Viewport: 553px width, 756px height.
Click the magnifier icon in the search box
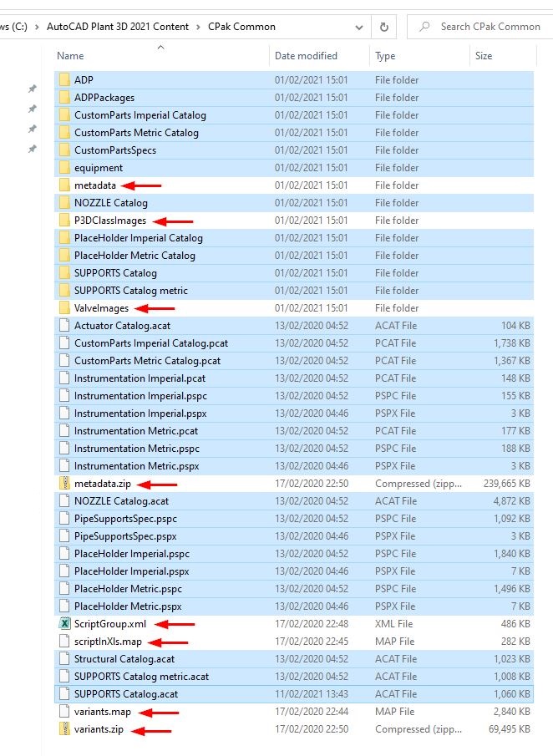424,27
